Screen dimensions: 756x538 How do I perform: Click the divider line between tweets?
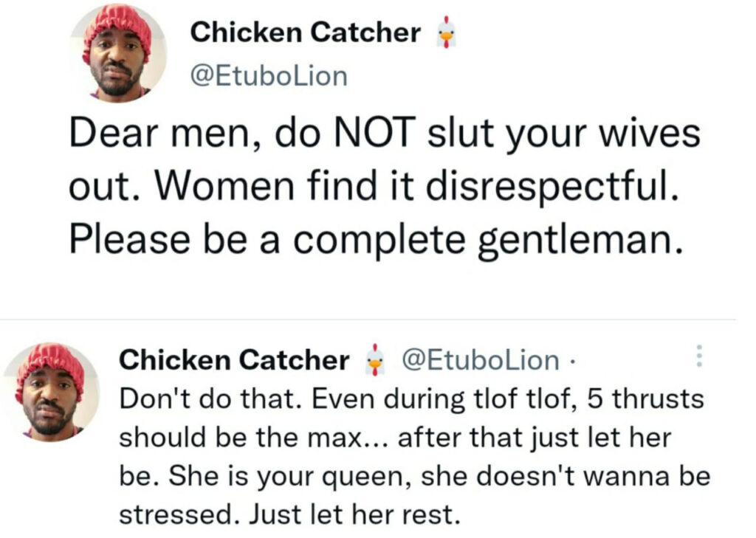tap(368, 319)
